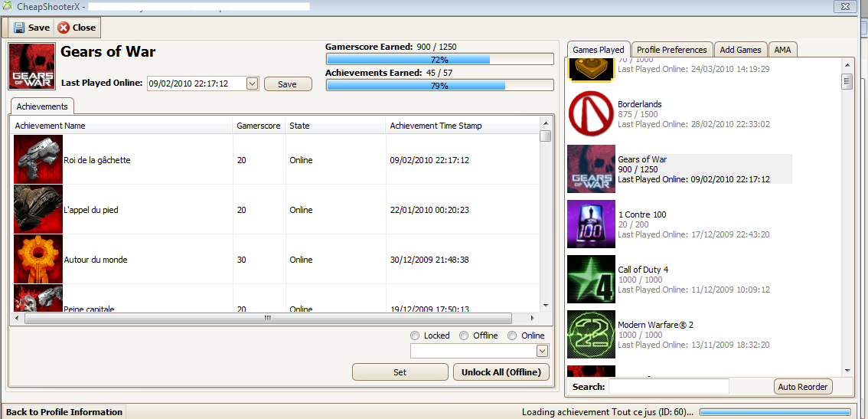Click the Save button next to date field
This screenshot has height=419, width=868.
tap(288, 84)
